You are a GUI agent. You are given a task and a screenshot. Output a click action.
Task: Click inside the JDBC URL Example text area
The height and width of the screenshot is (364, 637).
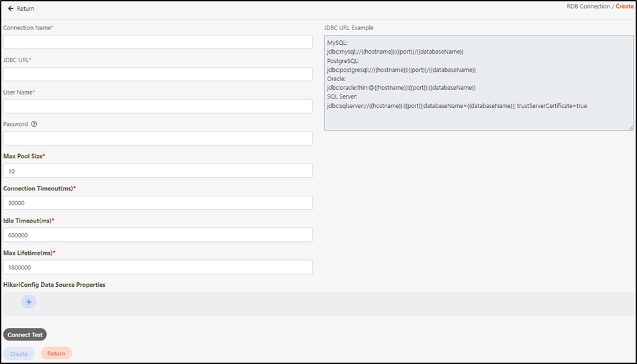point(479,83)
